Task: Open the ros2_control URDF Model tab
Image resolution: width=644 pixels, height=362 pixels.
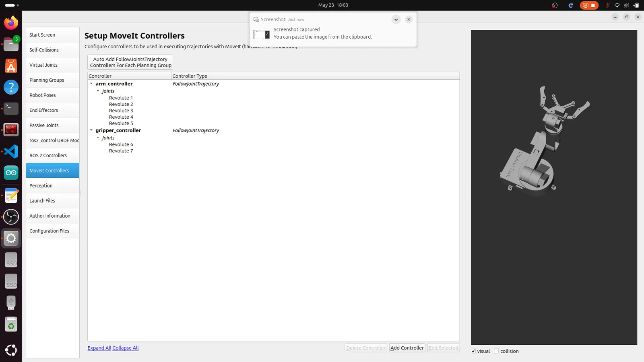Action: (52, 140)
